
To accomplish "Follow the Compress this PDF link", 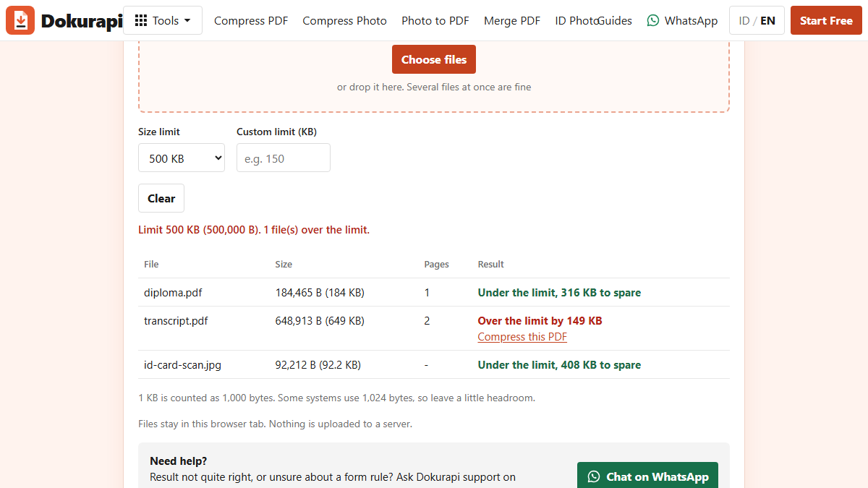I will tap(522, 337).
